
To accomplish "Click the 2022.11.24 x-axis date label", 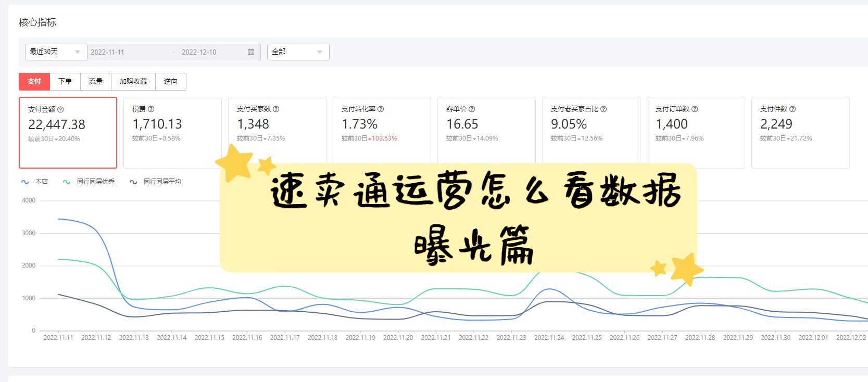I will click(549, 338).
